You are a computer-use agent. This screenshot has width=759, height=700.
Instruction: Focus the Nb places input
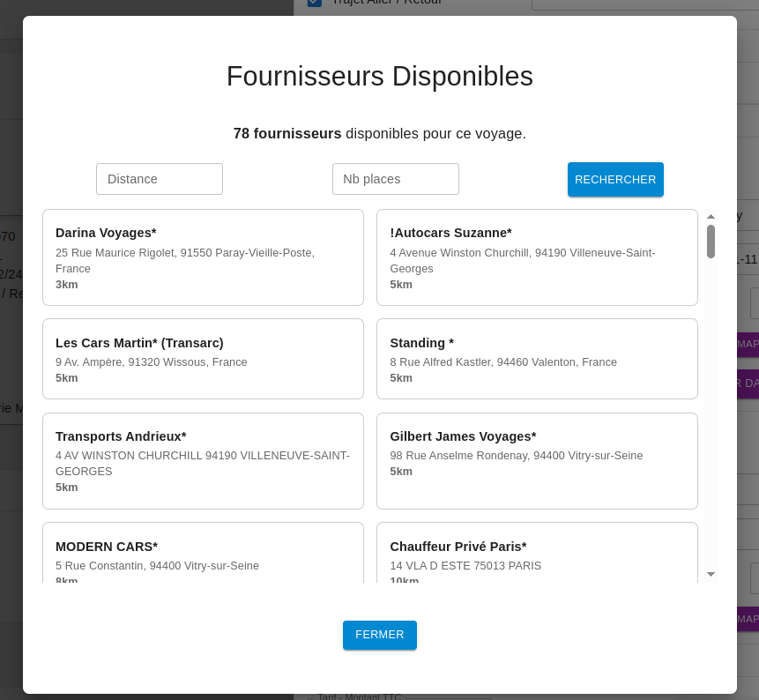coord(396,179)
